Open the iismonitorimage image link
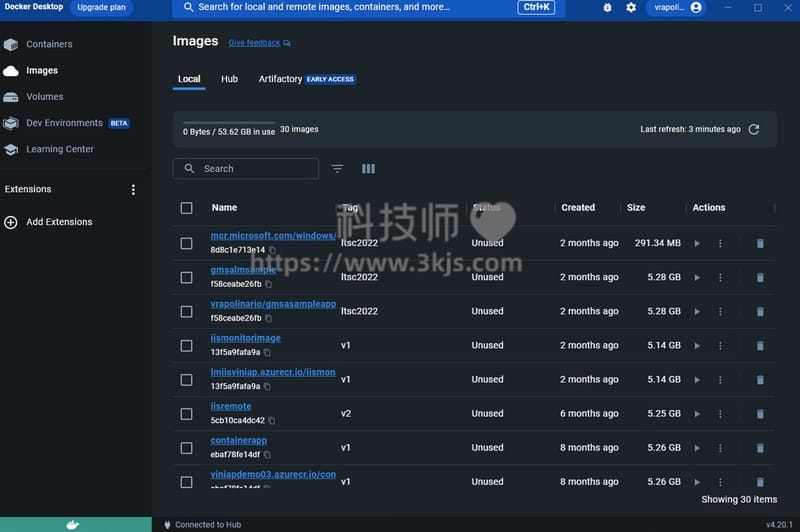The width and height of the screenshot is (800, 532). tap(245, 338)
